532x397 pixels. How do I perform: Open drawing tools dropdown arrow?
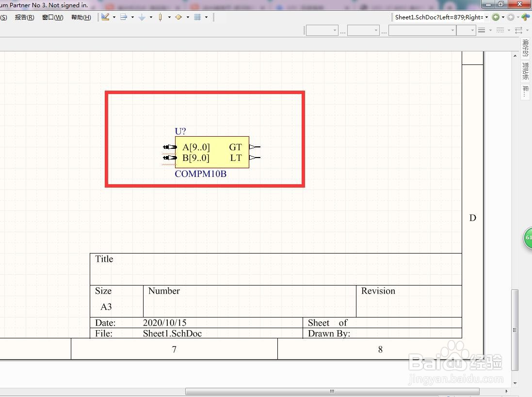pyautogui.click(x=114, y=17)
